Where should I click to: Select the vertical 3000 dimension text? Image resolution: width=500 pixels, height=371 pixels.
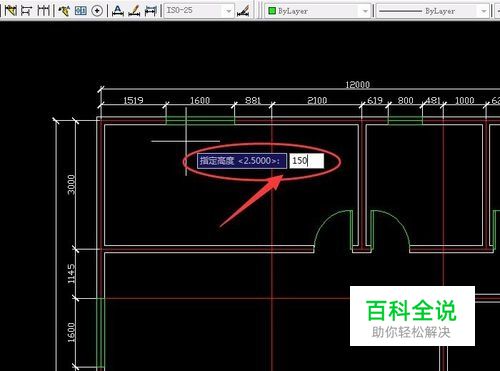click(x=71, y=184)
